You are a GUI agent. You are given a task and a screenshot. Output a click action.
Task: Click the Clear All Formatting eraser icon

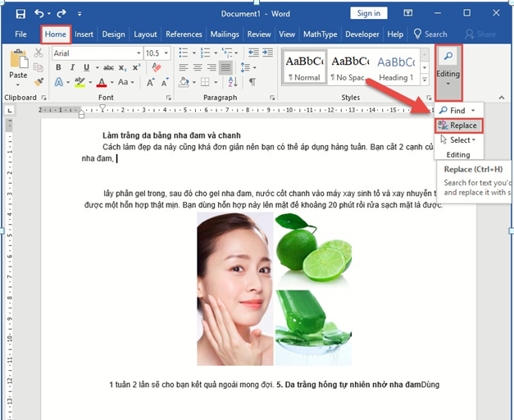click(x=156, y=67)
